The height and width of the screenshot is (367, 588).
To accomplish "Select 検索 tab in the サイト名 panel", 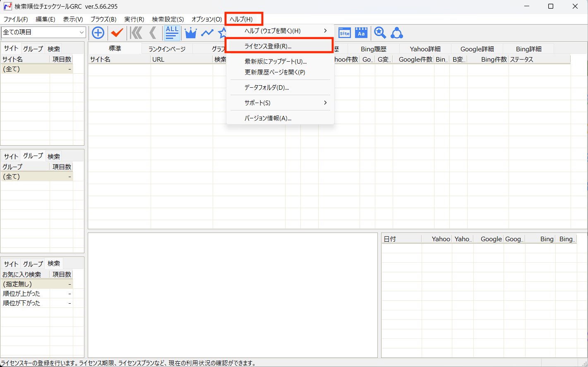I will click(54, 49).
